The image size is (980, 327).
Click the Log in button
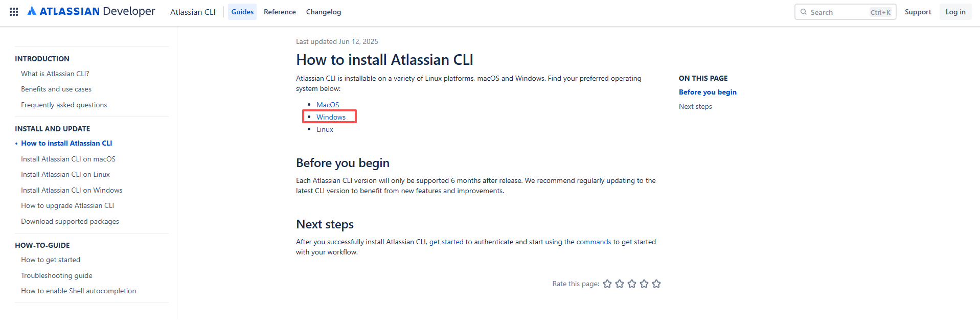(x=955, y=12)
